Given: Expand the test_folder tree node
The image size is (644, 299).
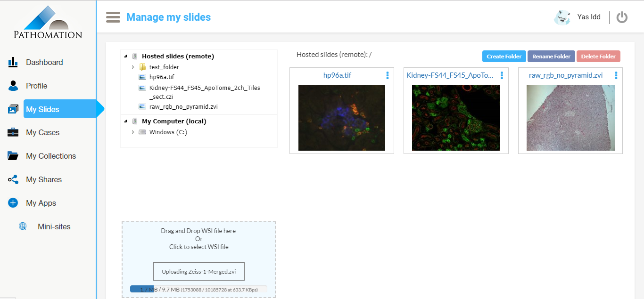Looking at the screenshot, I should [133, 67].
